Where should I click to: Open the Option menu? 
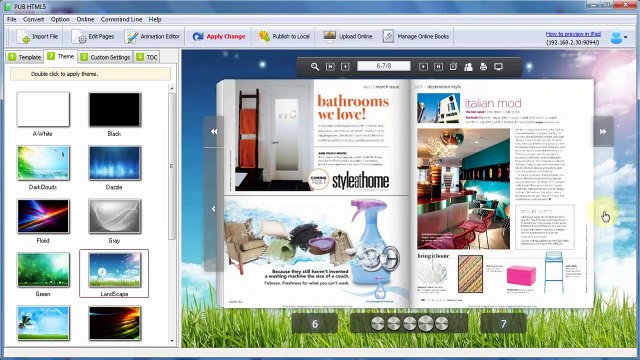pyautogui.click(x=60, y=19)
